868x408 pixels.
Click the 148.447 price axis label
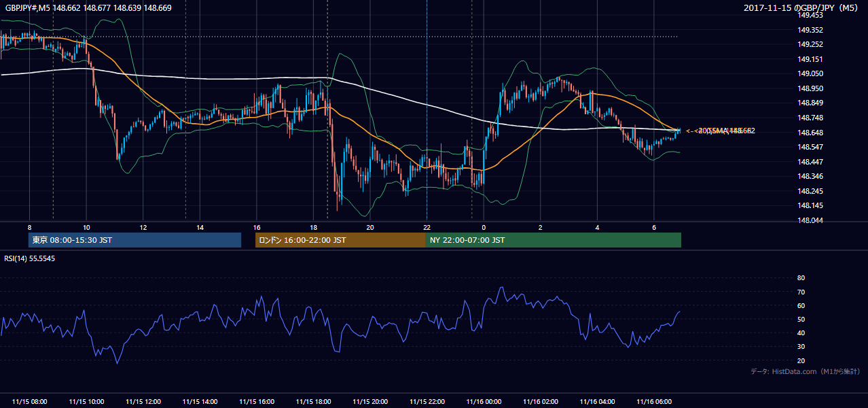[x=810, y=162]
